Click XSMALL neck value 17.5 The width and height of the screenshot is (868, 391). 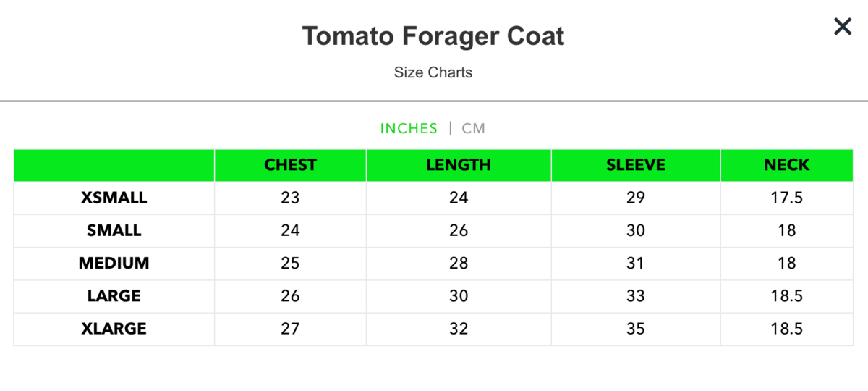(x=787, y=198)
